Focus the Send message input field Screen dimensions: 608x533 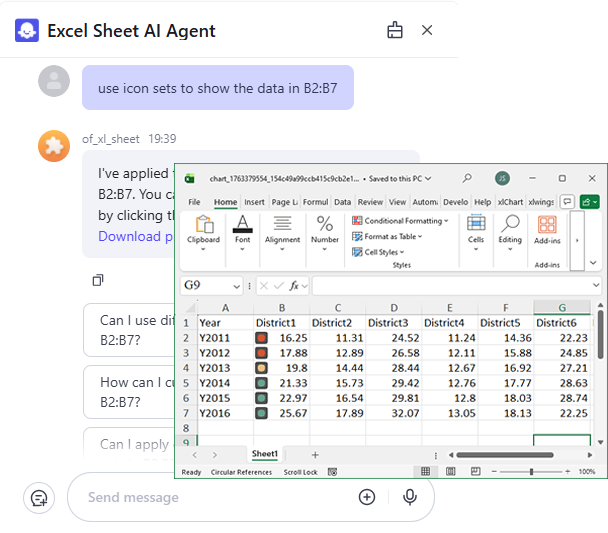217,497
